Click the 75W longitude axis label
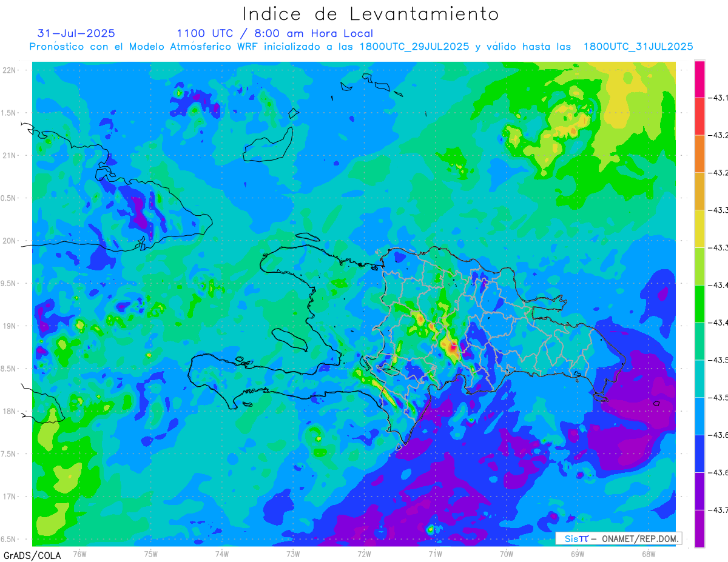Viewport: 728px width, 562px height. (x=151, y=554)
